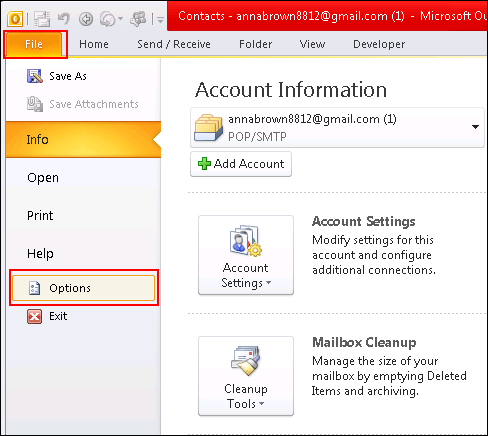Click 'Manage the size of your mailbox' description
The width and height of the screenshot is (488, 436).
tap(389, 376)
